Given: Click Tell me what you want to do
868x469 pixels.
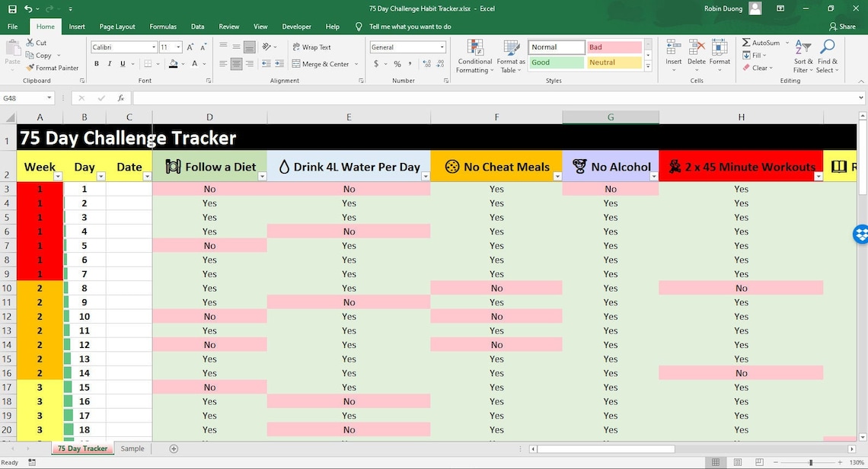Looking at the screenshot, I should click(410, 27).
